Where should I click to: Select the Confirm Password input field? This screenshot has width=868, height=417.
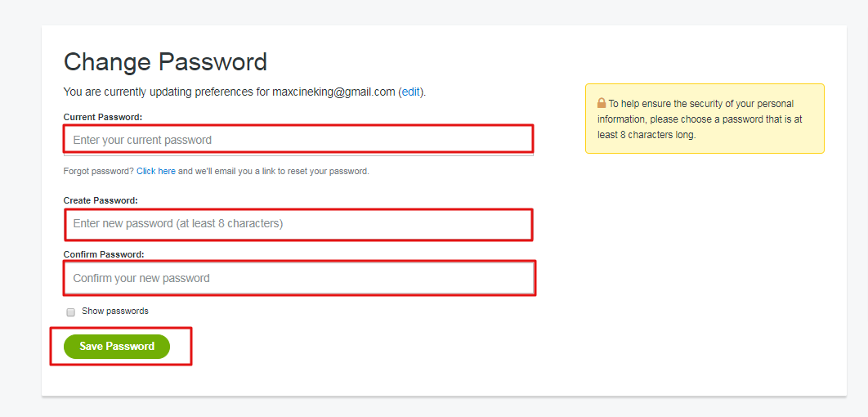(298, 278)
